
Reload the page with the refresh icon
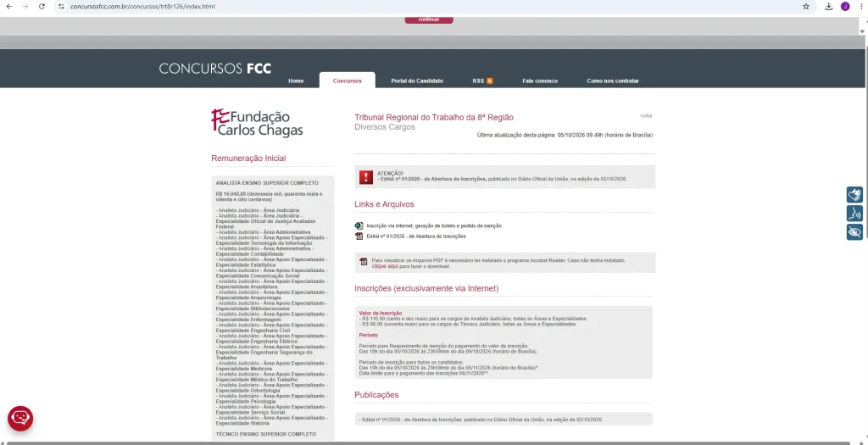pyautogui.click(x=42, y=7)
